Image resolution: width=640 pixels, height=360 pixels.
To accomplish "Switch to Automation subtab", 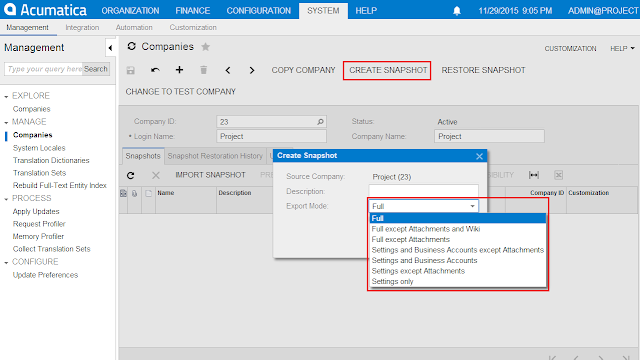I will tap(134, 27).
